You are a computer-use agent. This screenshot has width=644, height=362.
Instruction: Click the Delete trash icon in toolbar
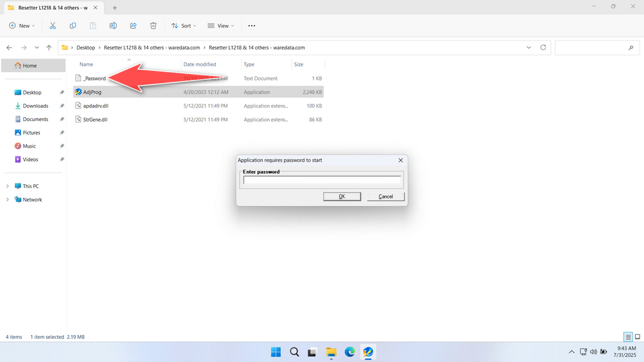pyautogui.click(x=153, y=26)
